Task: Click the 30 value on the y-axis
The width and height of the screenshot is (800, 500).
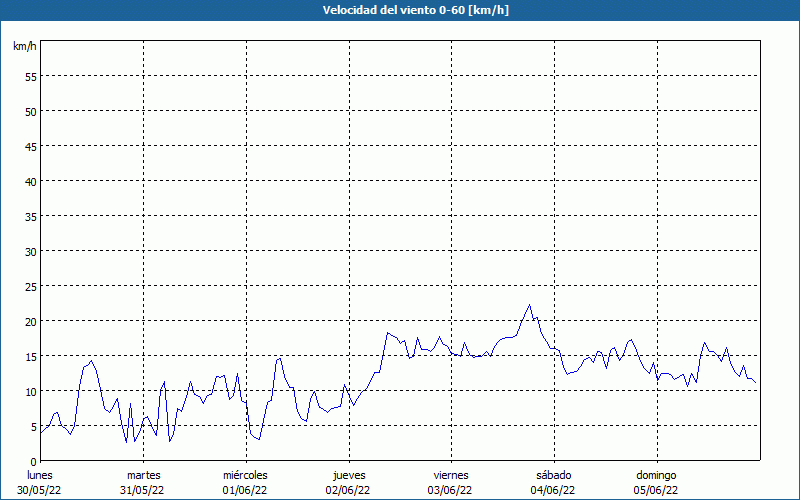Action: (31, 252)
